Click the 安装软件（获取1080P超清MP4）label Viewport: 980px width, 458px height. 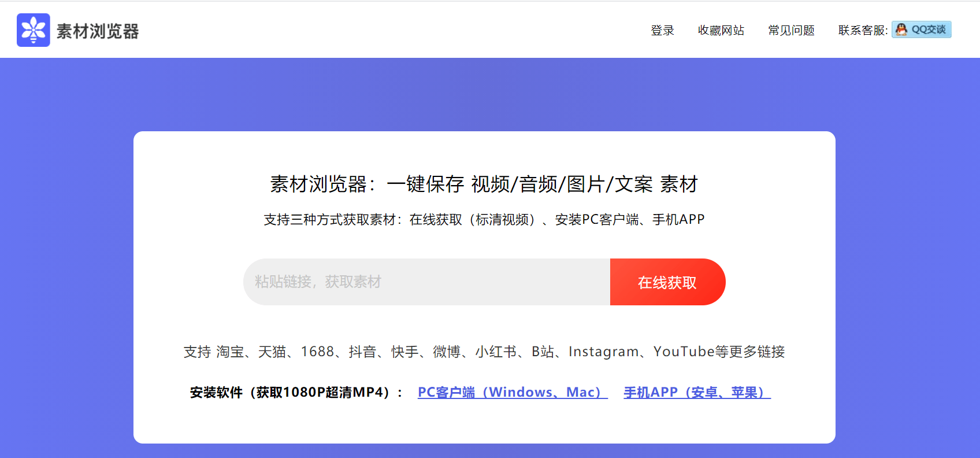(296, 392)
